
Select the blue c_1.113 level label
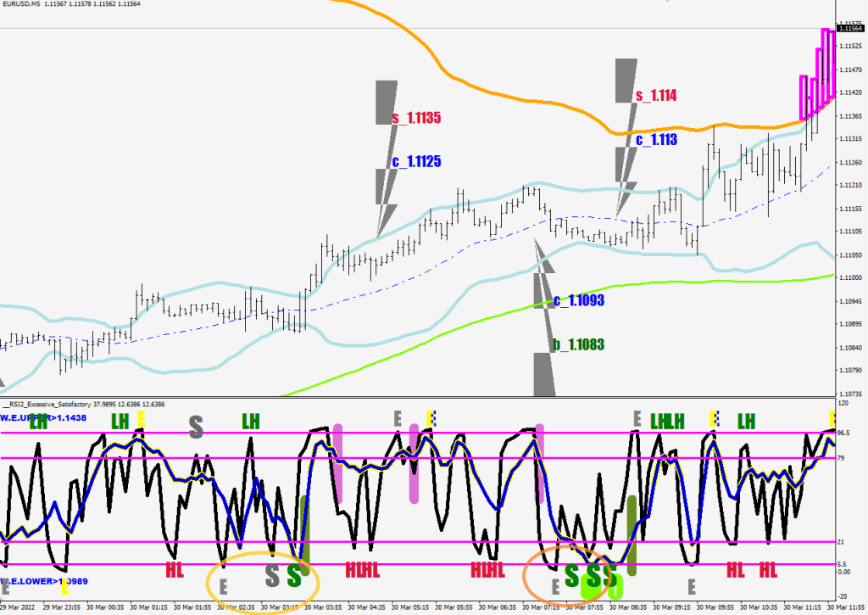656,140
